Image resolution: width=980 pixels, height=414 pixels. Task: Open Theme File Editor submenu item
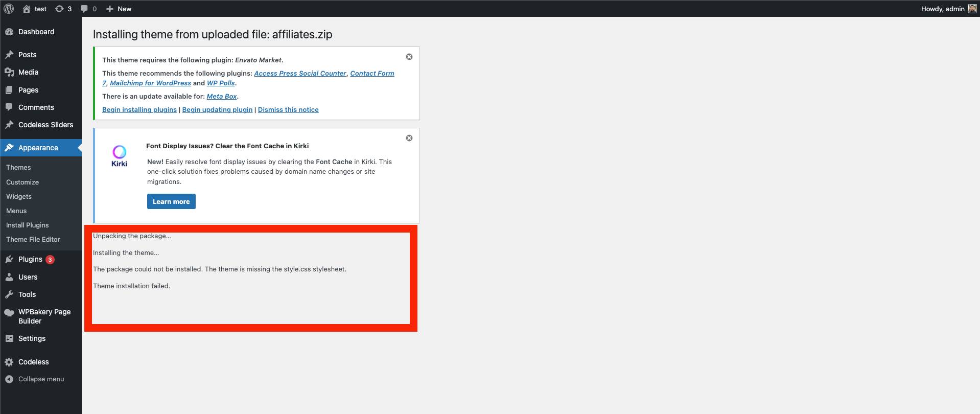click(x=33, y=239)
